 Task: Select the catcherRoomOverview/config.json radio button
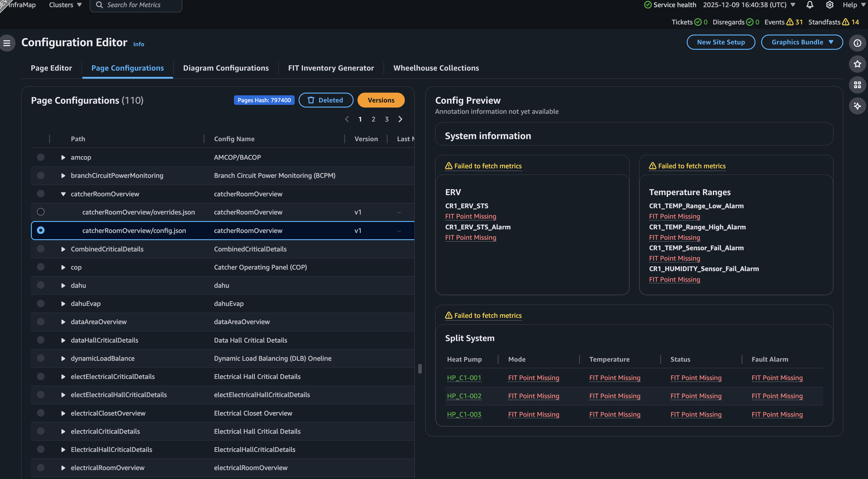tap(40, 230)
